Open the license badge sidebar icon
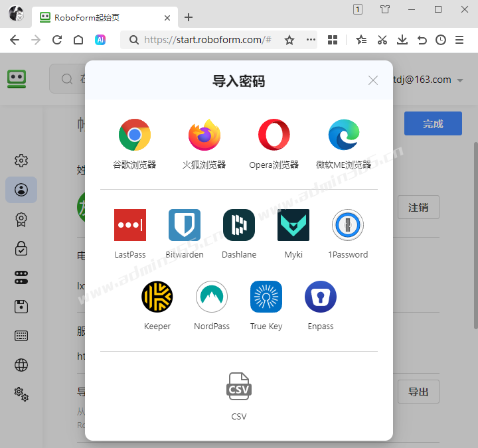This screenshot has width=478, height=448. click(21, 219)
